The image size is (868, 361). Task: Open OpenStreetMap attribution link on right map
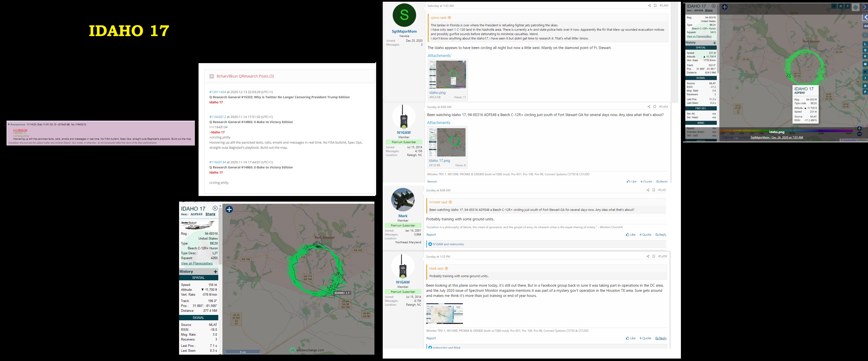[849, 140]
